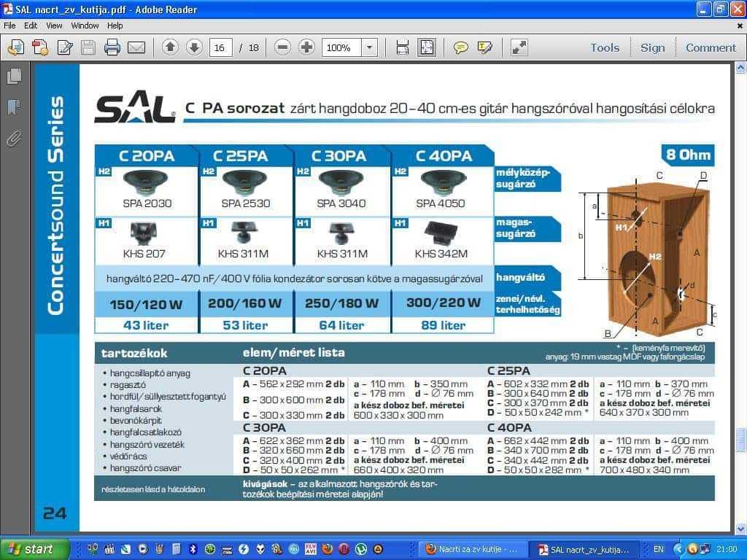The width and height of the screenshot is (747, 560).
Task: Open the Help menu
Action: point(115,26)
